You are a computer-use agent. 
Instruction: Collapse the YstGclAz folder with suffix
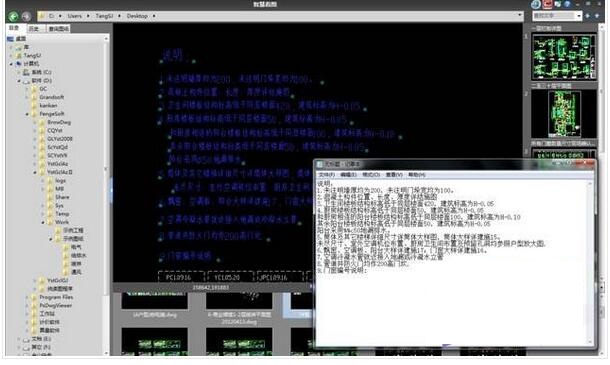pos(35,172)
